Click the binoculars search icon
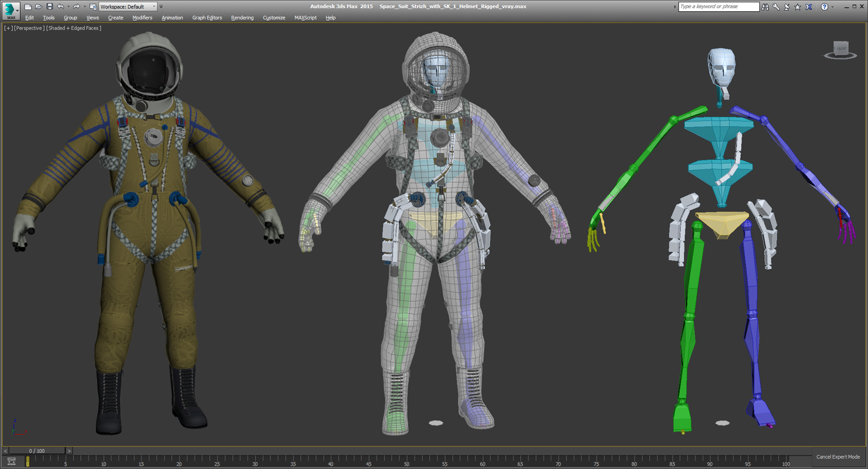This screenshot has width=868, height=469. [x=765, y=6]
